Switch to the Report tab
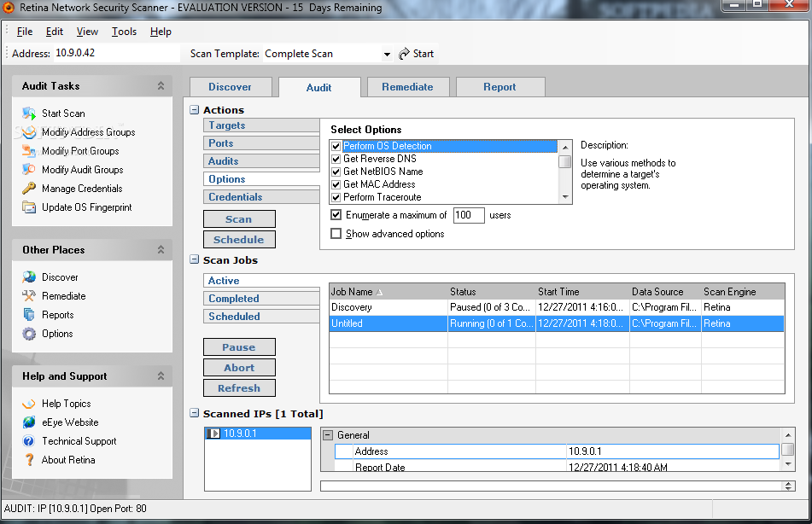812x524 pixels. point(500,87)
